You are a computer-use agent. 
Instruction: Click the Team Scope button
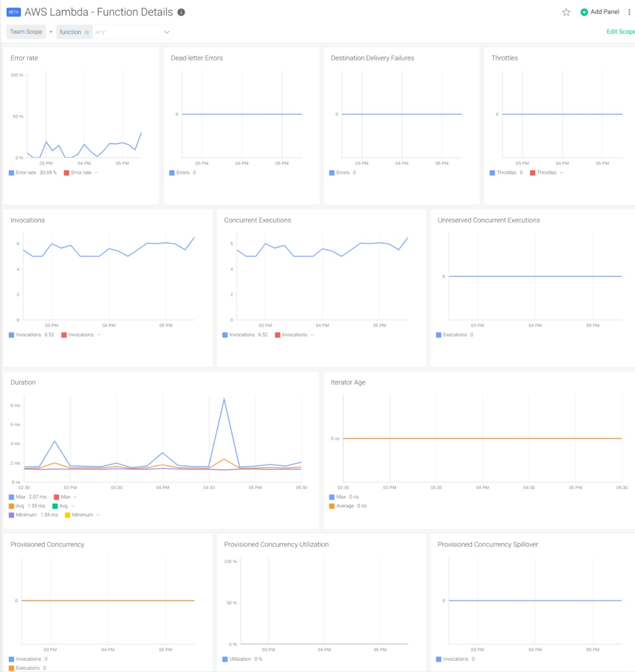point(26,32)
